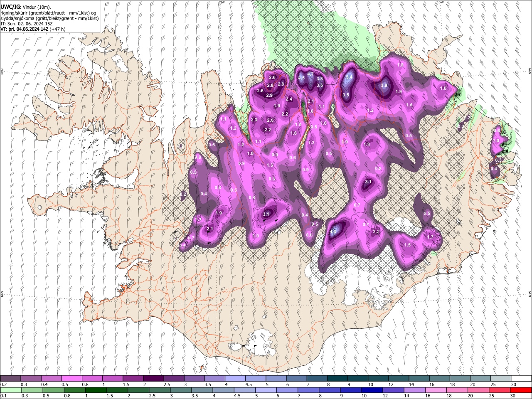The height and width of the screenshot is (399, 532).
Task: Click the '1.8' precipitation value
Action: click(x=367, y=145)
